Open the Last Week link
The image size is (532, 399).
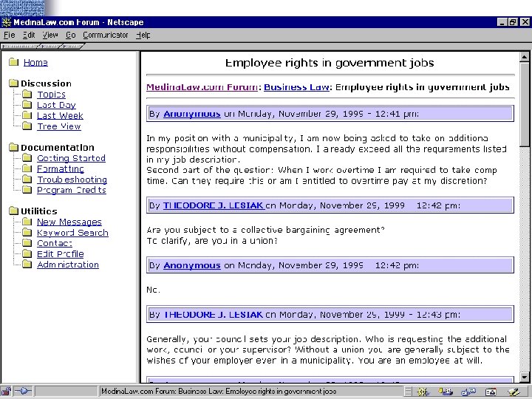click(x=60, y=116)
